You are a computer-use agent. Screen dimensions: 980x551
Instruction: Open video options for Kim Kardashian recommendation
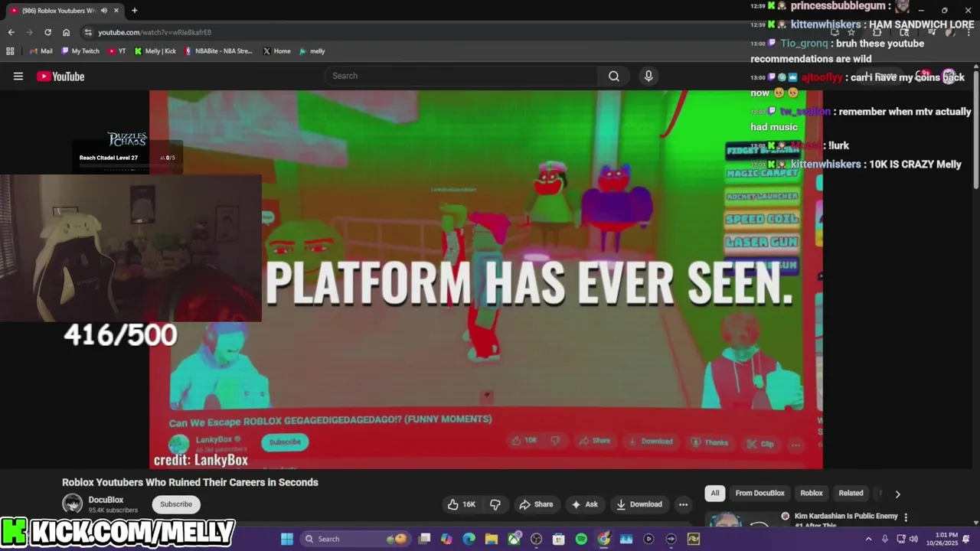(x=906, y=517)
